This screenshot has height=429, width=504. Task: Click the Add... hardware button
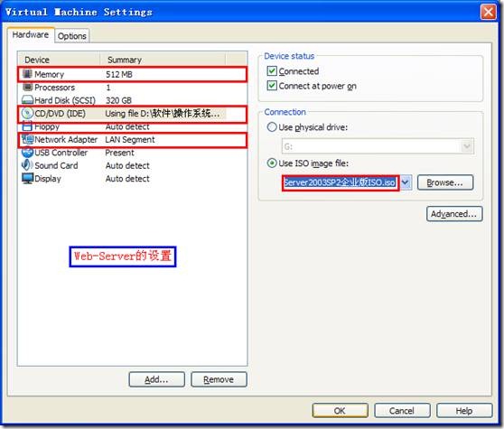pyautogui.click(x=156, y=379)
